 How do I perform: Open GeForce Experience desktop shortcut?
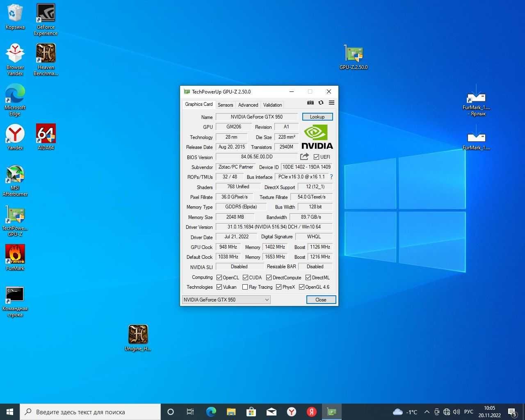[x=46, y=20]
